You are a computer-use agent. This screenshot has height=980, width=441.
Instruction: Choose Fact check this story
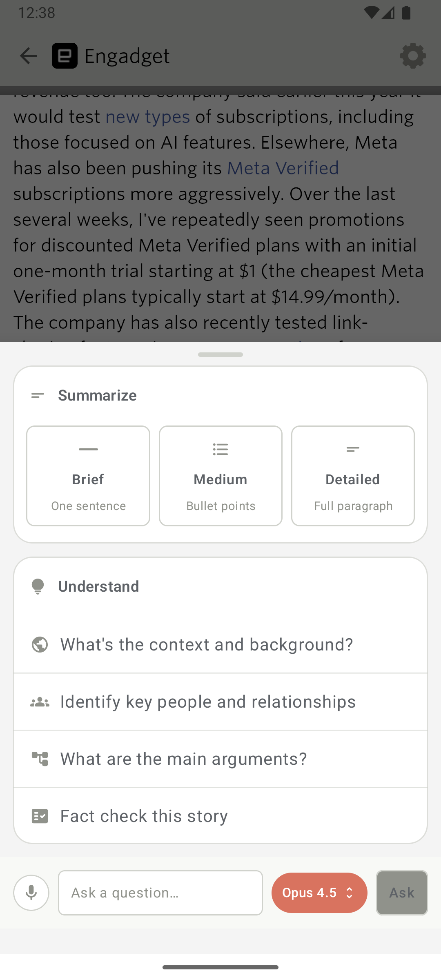coord(144,816)
